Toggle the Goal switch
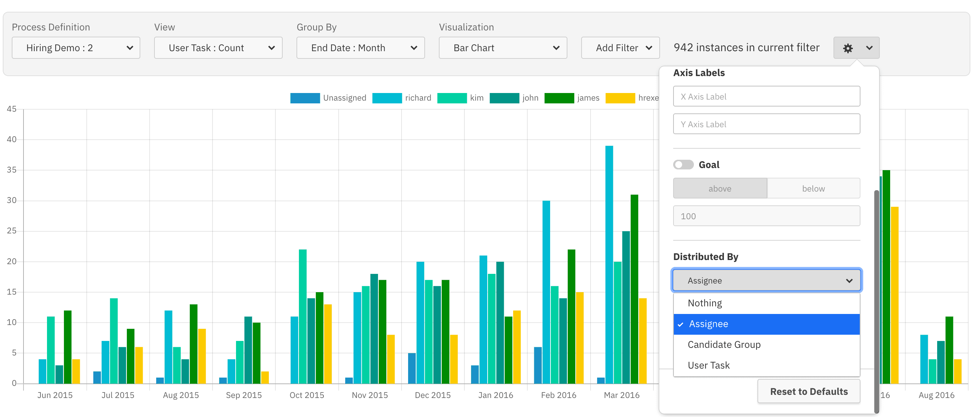This screenshot has width=980, height=417. (683, 165)
